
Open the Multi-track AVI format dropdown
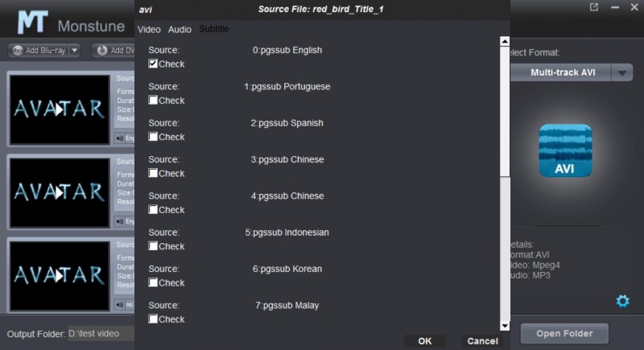(621, 72)
